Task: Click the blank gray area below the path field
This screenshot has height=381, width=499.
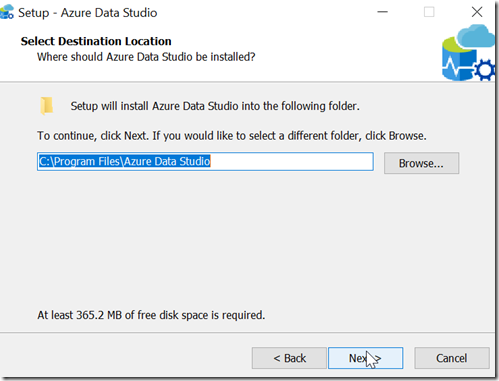Action: click(x=247, y=240)
